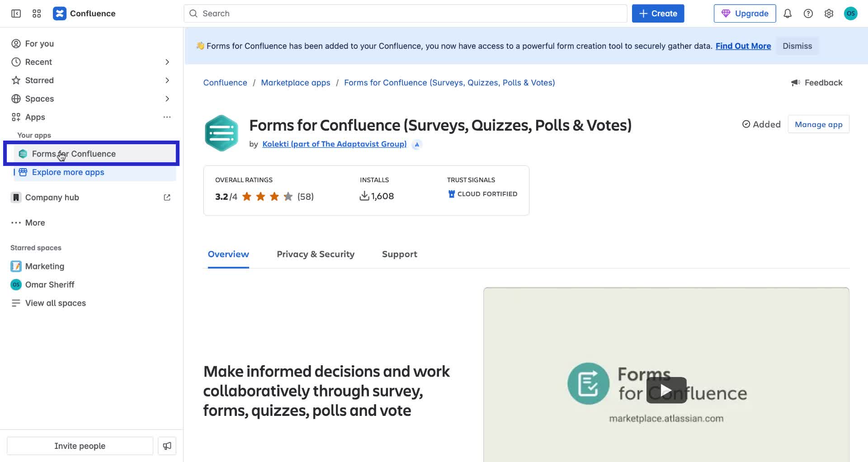Viewport: 868px width, 462px height.
Task: Open the Omar Sheriff profile avatar
Action: [x=851, y=14]
